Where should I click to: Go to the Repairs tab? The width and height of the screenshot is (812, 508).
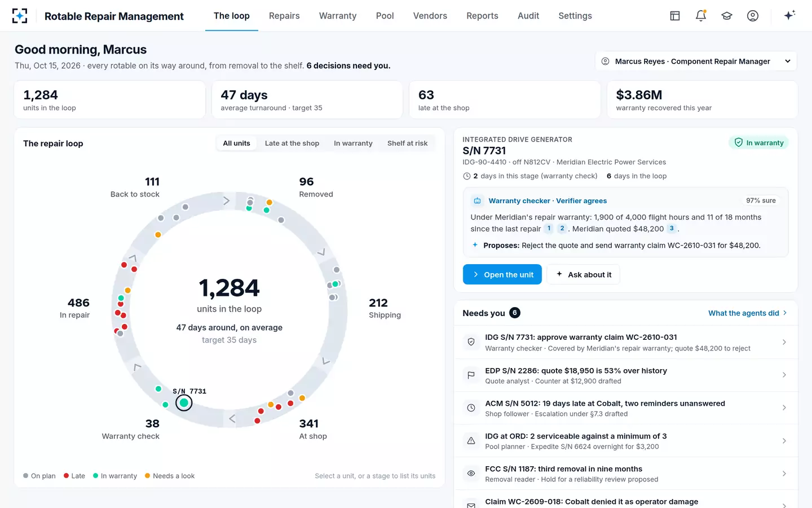pos(284,16)
